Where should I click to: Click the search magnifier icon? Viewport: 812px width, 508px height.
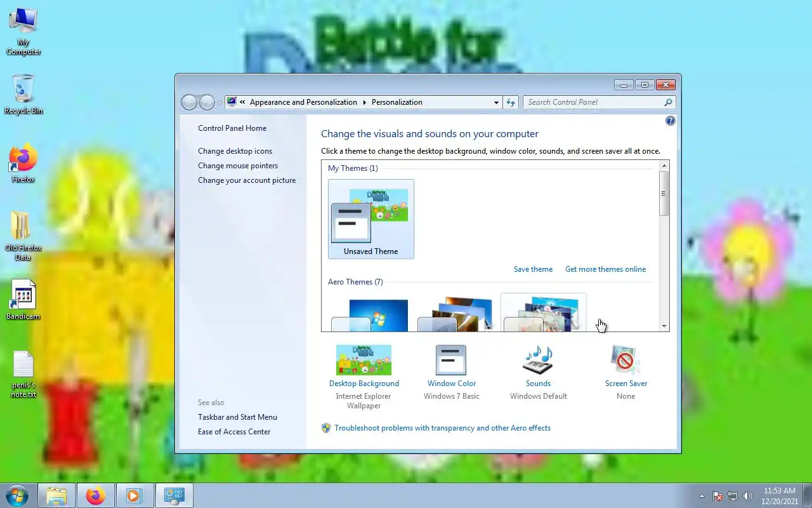tap(668, 102)
